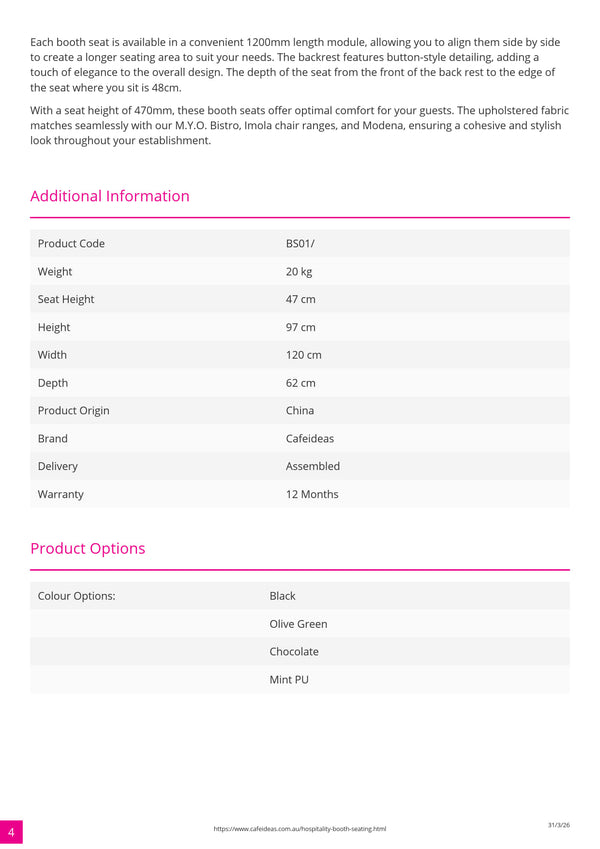This screenshot has width=600, height=849.
Task: Click the pink page number 4 badge
Action: (x=11, y=832)
